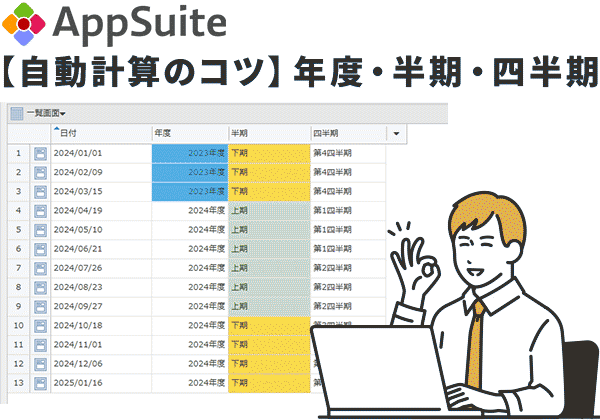This screenshot has width=600, height=420.
Task: Open record icon for 2024/09/27 row
Action: tap(40, 306)
